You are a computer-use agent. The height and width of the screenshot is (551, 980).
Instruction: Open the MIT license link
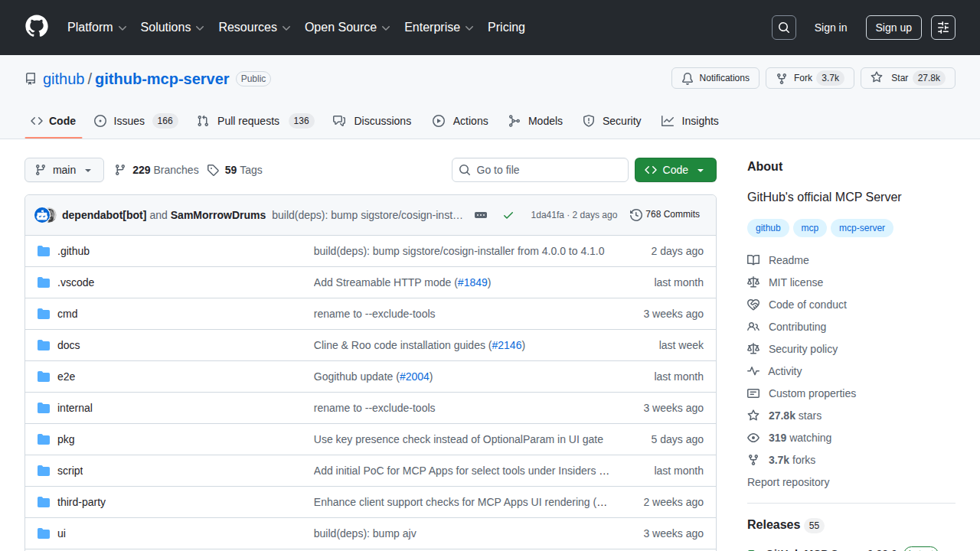[x=795, y=282]
